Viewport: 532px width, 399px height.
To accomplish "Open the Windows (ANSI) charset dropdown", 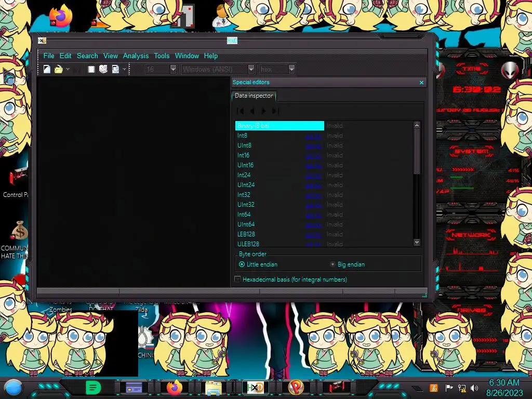I will [x=251, y=69].
